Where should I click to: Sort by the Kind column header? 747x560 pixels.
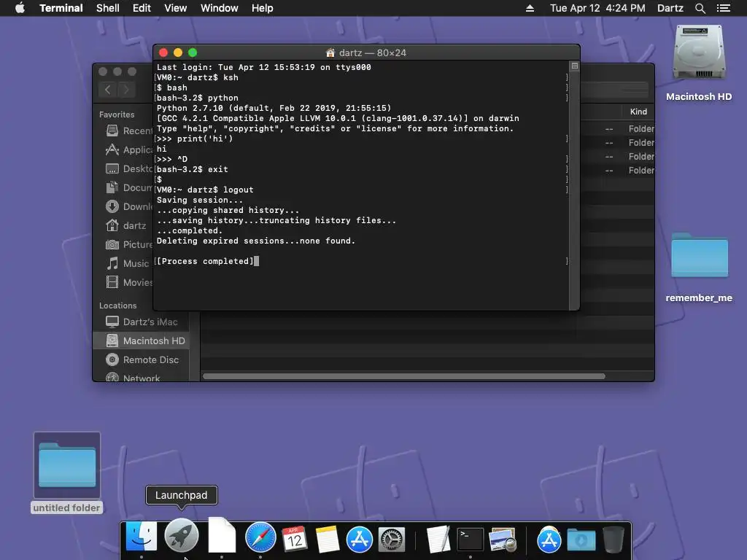pos(638,112)
